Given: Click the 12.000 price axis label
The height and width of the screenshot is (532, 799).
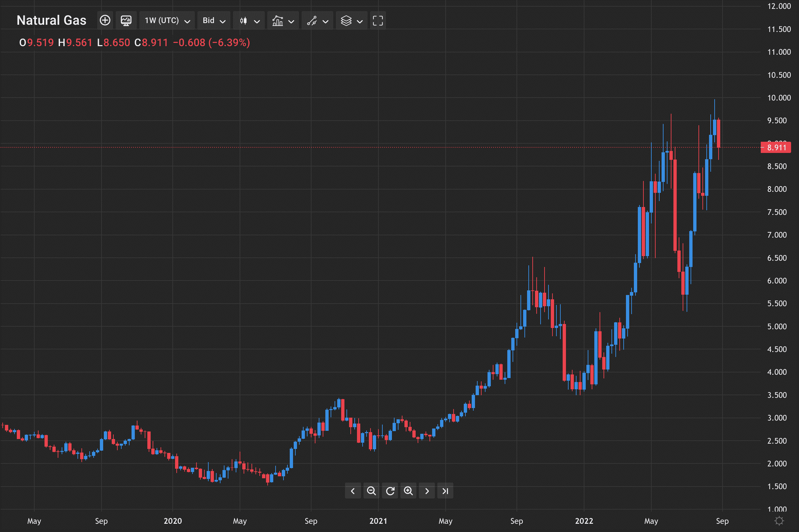Looking at the screenshot, I should [779, 6].
